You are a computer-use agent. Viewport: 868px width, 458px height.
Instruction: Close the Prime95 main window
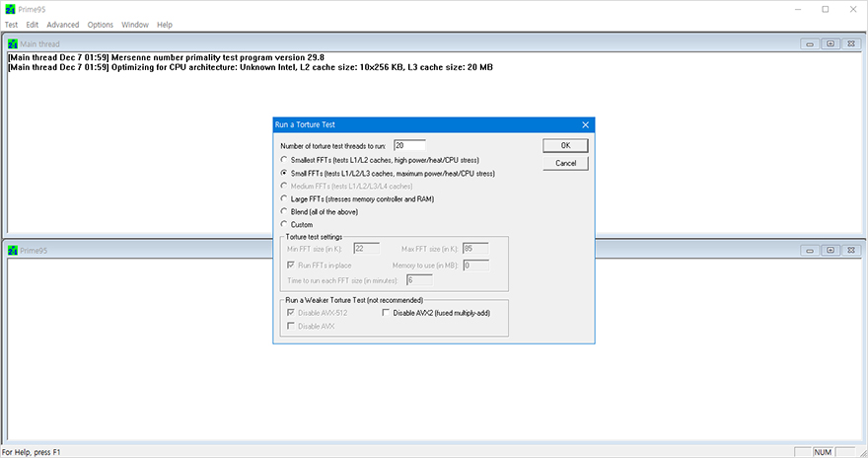click(x=853, y=10)
